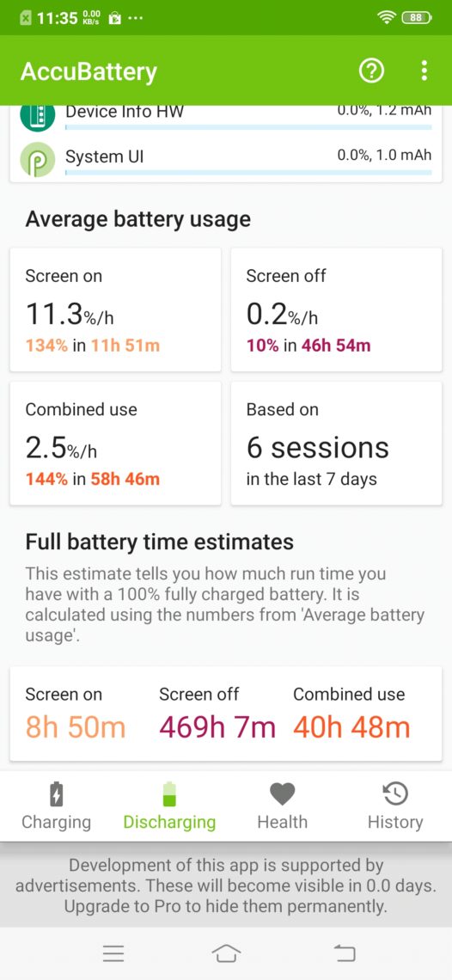Screen dimensions: 452x980
Task: Tap the Screen off usage card
Action: coord(336,309)
